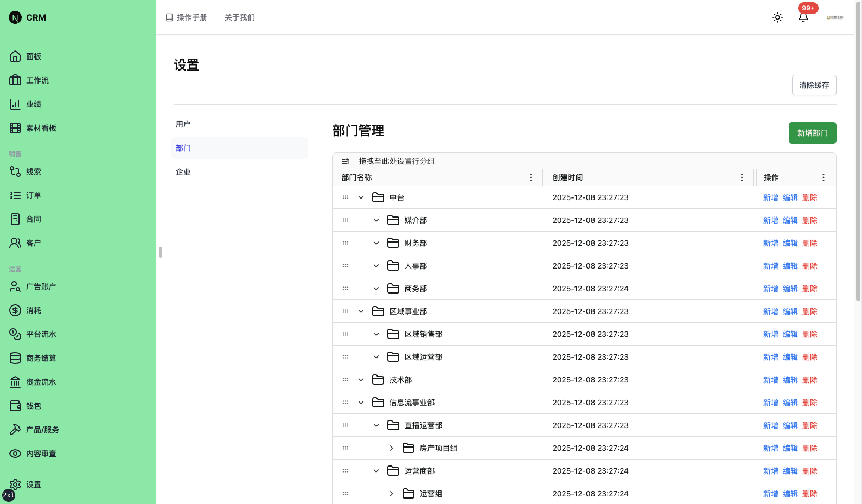The image size is (862, 504).
Task: Click 删除 in 运营商部 row
Action: [809, 471]
